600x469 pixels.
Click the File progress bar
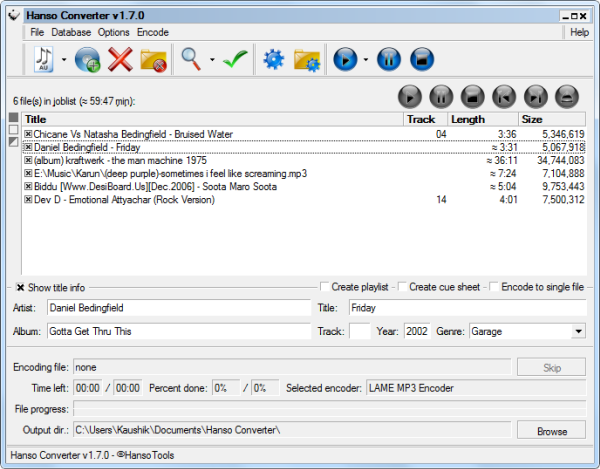(329, 409)
